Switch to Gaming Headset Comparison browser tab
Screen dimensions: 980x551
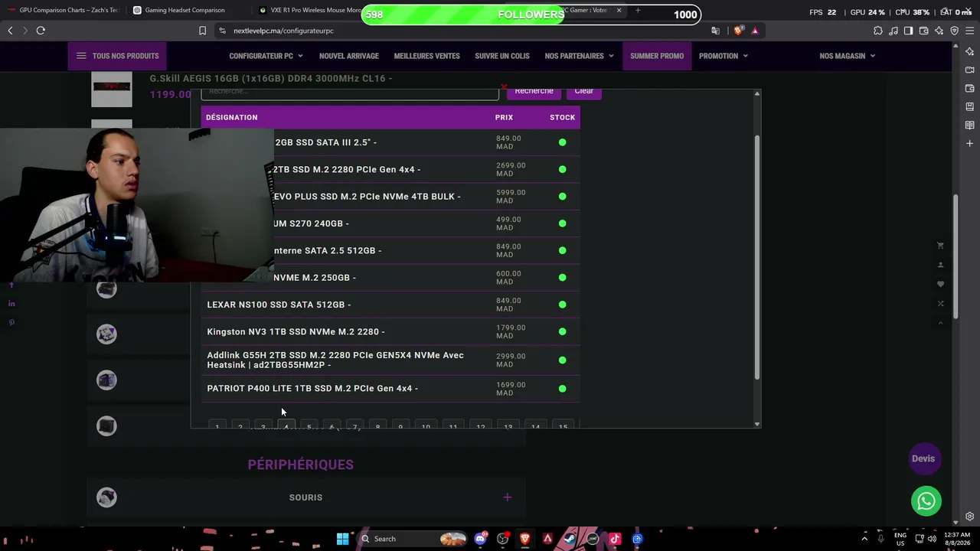pos(188,10)
